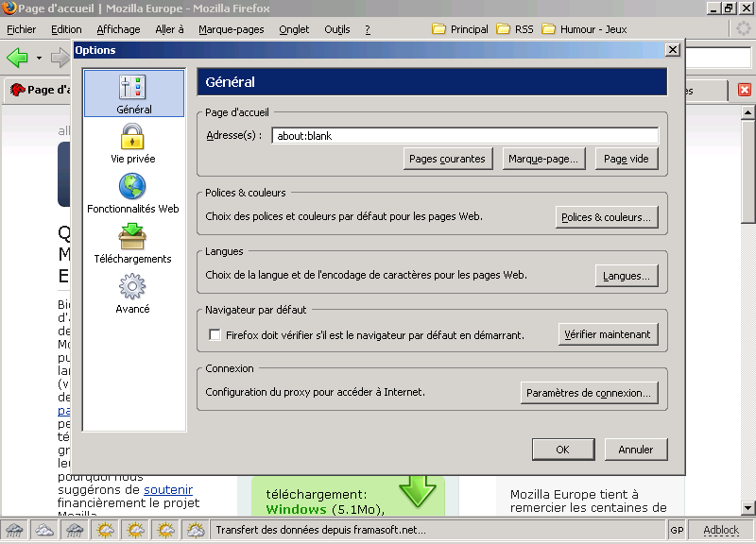
Task: Click the red close-tab button
Action: 745,90
